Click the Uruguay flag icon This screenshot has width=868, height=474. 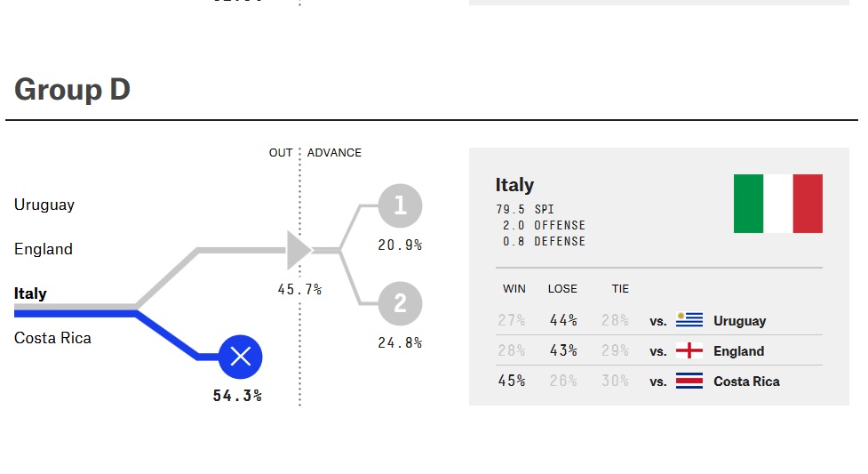point(689,320)
